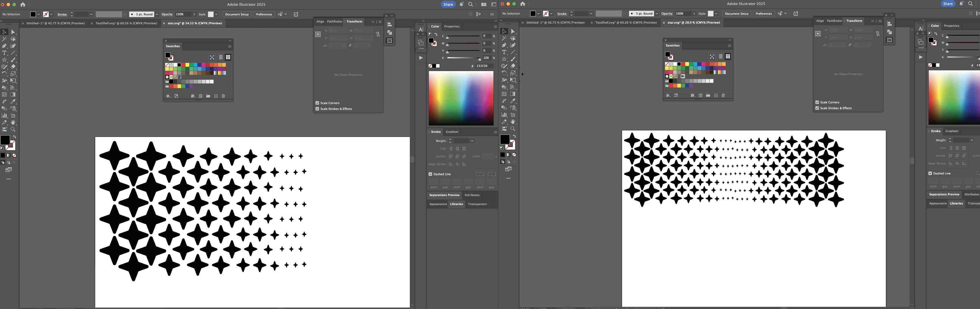The width and height of the screenshot is (980, 309).
Task: Select the Hand tool in left window
Action: point(13,122)
